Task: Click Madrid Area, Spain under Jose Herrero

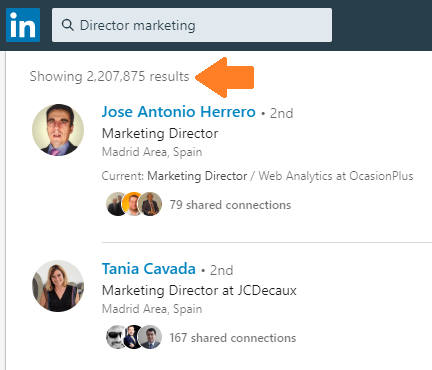Action: [x=152, y=152]
